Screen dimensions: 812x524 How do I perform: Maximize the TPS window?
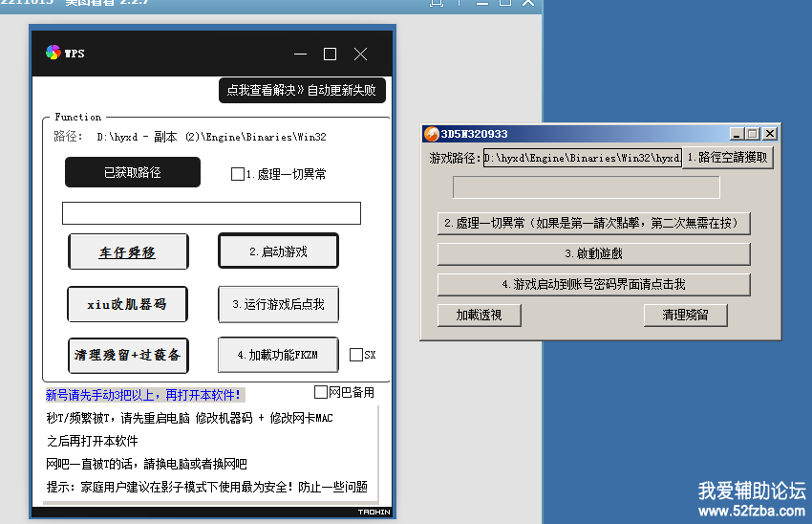[x=330, y=54]
